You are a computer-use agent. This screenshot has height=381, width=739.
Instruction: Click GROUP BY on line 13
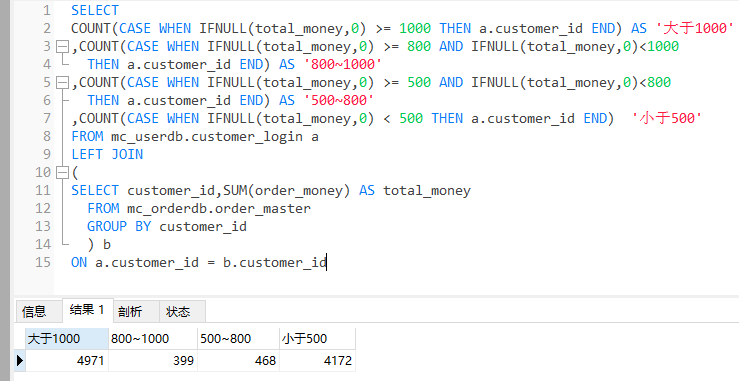click(119, 227)
